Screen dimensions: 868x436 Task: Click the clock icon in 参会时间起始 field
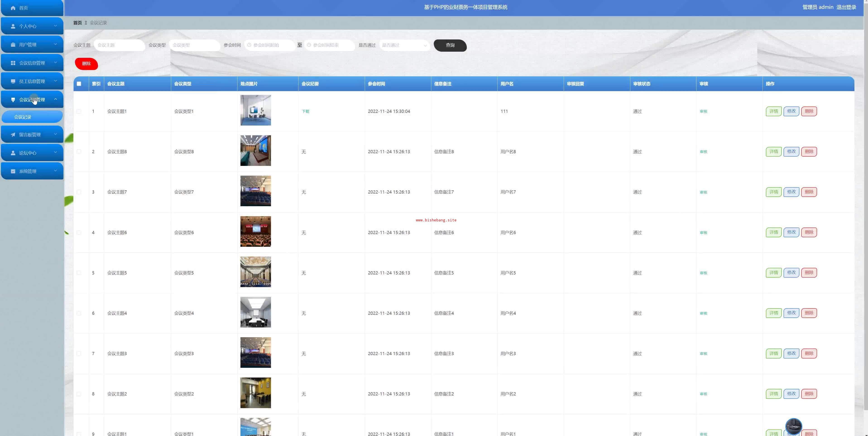249,45
